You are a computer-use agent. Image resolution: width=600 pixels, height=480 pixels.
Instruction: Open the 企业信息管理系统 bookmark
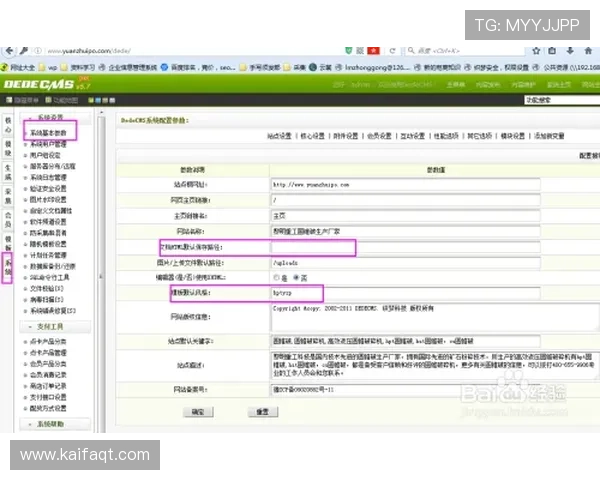(x=128, y=67)
